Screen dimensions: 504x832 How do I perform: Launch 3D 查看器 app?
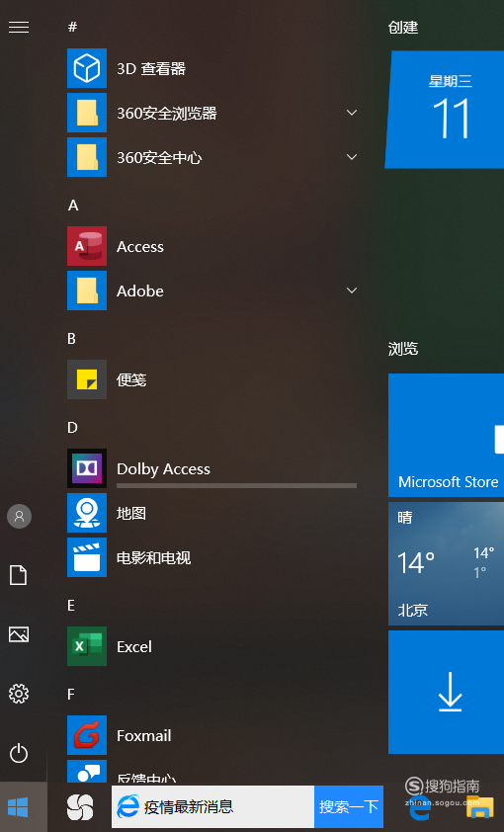click(x=212, y=68)
